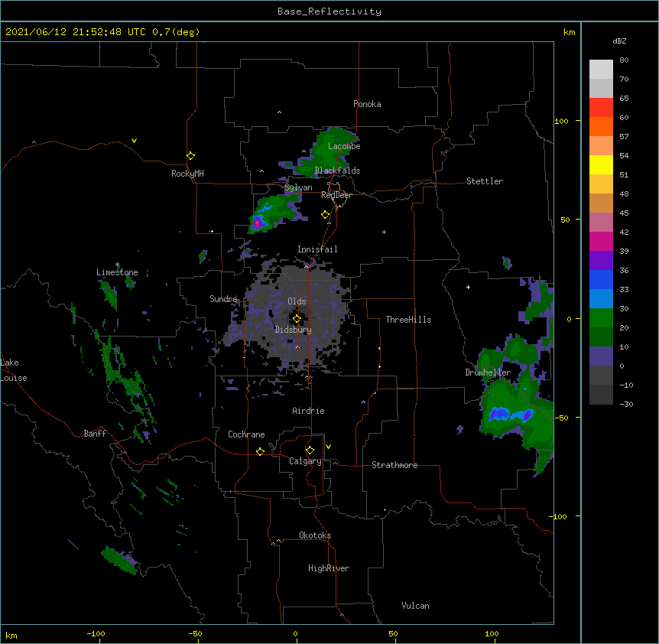659x644 pixels.
Task: Click the 0 tick on bottom axis
Action: tap(295, 633)
